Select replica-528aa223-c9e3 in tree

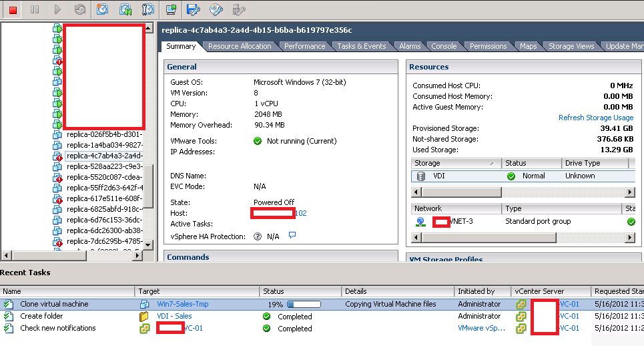pos(104,166)
